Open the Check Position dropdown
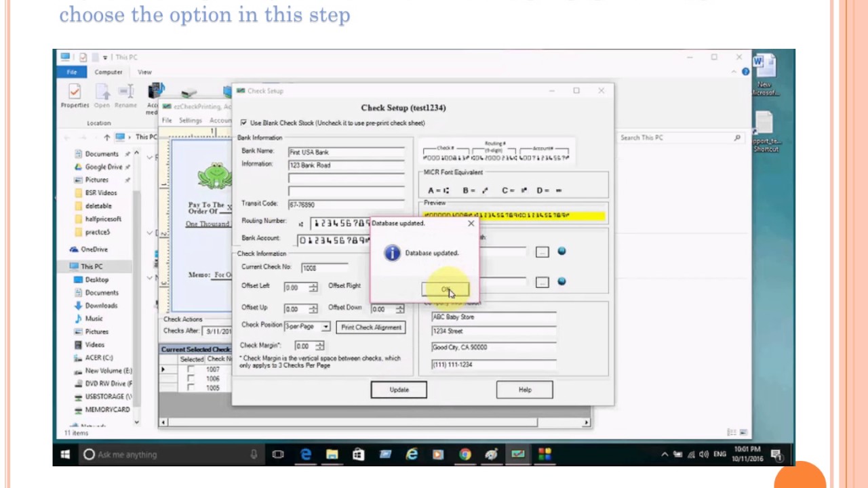 point(325,327)
